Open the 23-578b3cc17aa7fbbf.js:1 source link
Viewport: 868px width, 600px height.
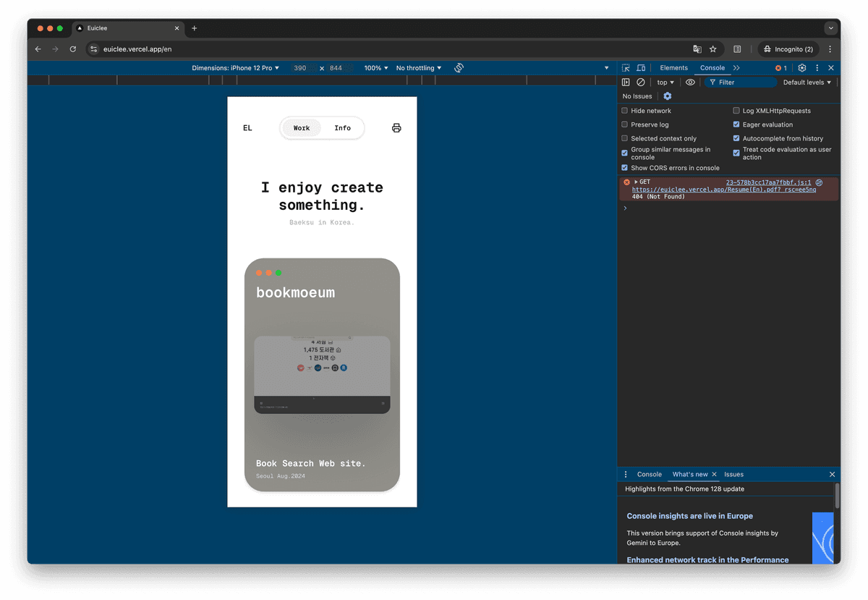[768, 182]
